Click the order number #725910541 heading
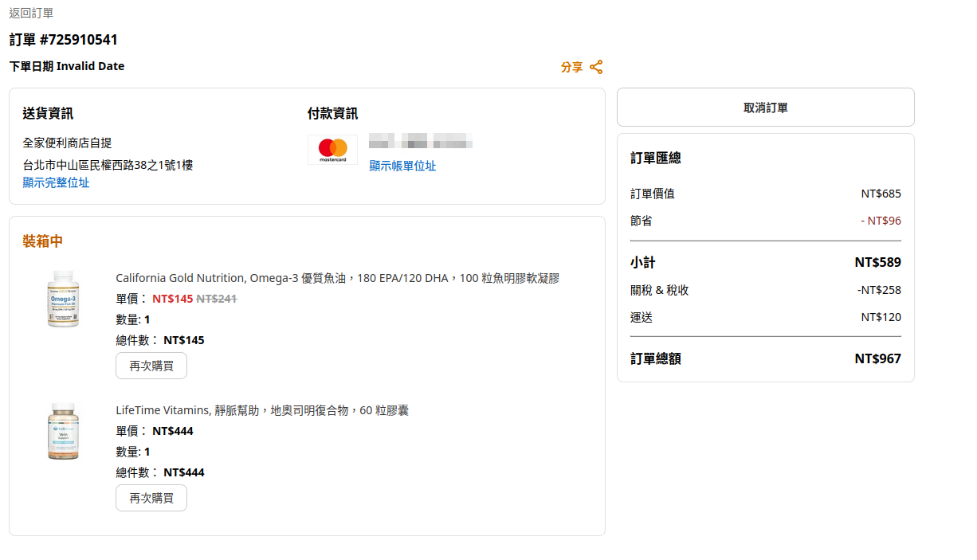The height and width of the screenshot is (560, 977). point(64,40)
